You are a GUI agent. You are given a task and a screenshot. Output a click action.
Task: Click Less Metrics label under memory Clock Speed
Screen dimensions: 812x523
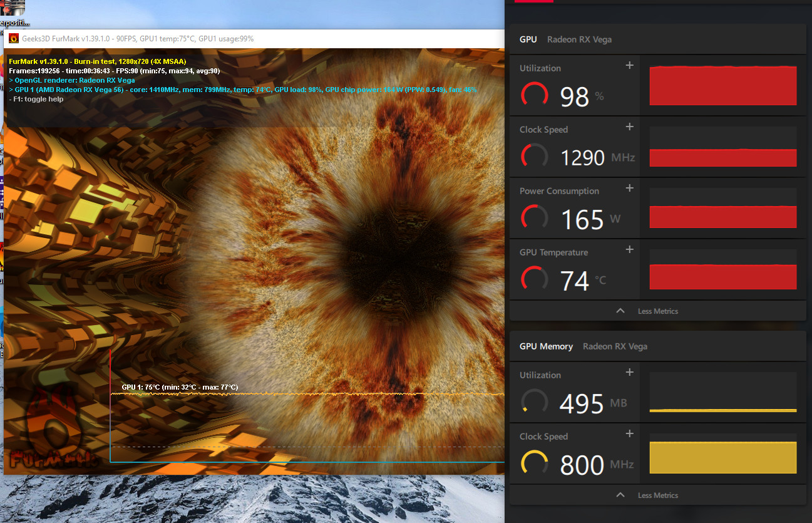(658, 495)
